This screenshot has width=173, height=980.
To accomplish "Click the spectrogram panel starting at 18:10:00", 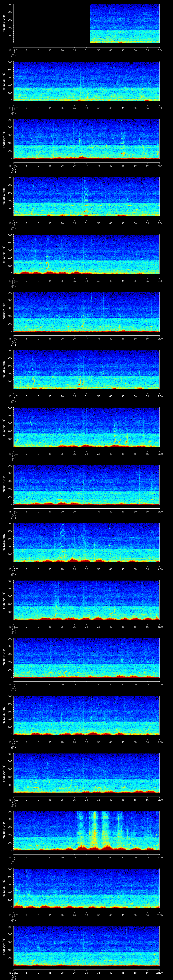I will tap(87, 369).
